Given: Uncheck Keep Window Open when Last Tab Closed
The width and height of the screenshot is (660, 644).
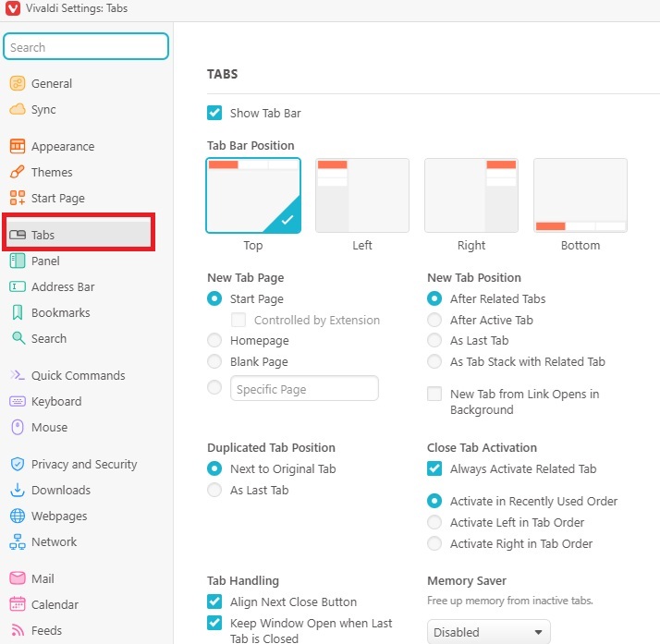Looking at the screenshot, I should [x=214, y=623].
